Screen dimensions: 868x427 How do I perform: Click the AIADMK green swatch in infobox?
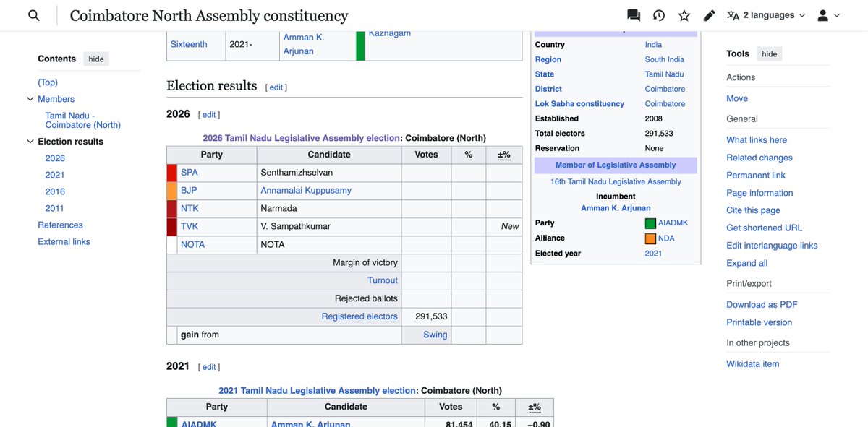pyautogui.click(x=650, y=223)
